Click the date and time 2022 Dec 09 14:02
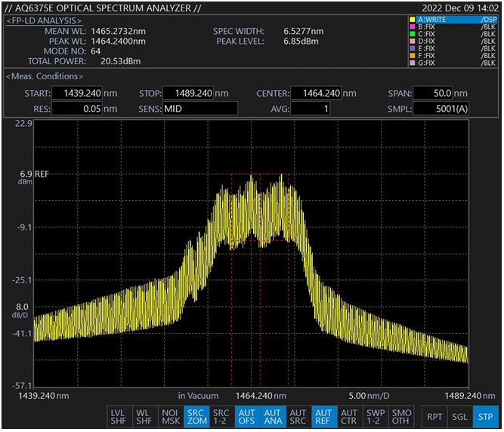Image resolution: width=504 pixels, height=432 pixels. coord(460,8)
